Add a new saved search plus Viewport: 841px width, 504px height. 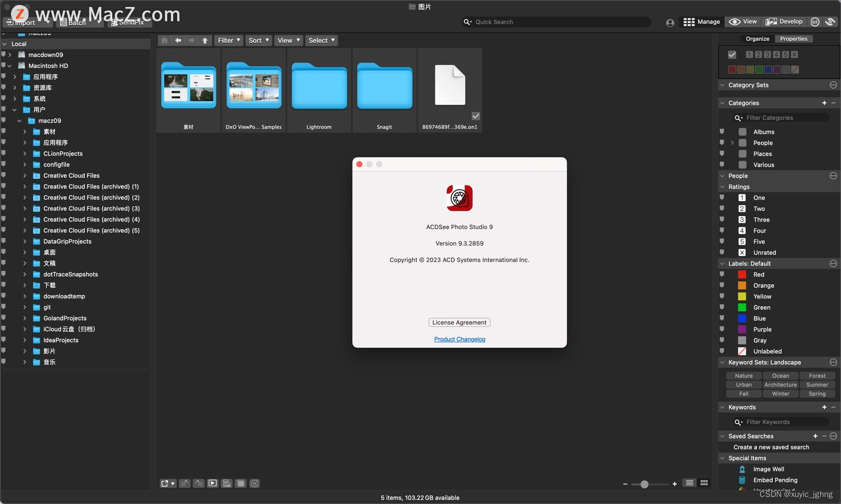815,436
